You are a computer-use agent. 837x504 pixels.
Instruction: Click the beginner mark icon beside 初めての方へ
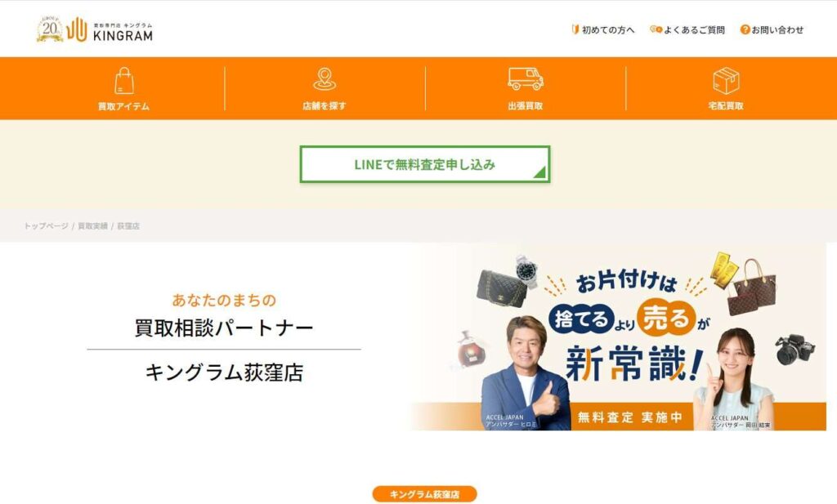pyautogui.click(x=575, y=29)
